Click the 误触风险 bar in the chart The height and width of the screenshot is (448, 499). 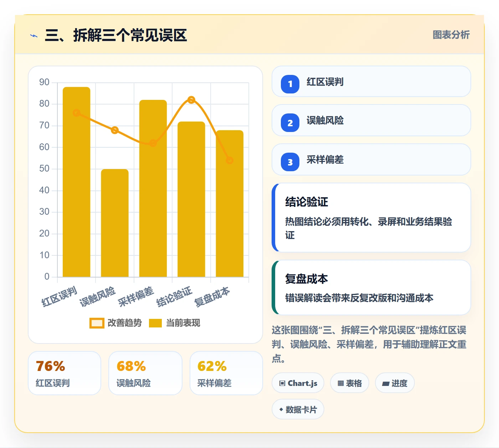[115, 223]
